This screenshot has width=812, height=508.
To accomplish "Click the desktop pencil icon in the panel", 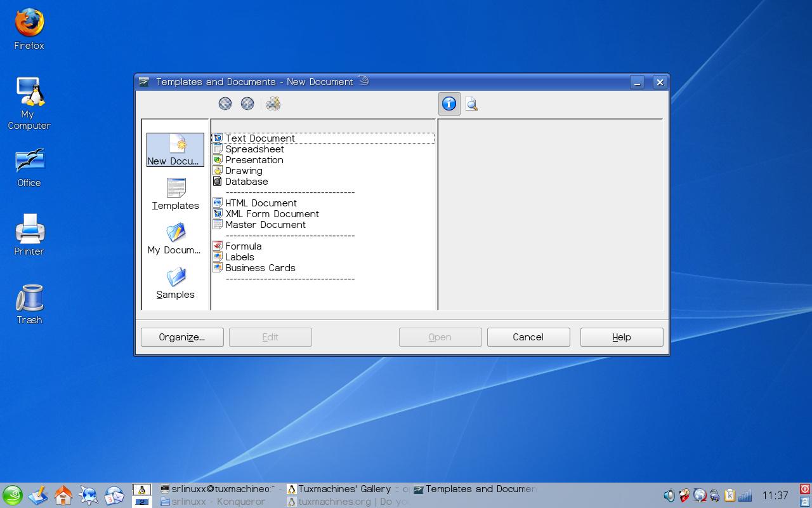I will point(38,495).
